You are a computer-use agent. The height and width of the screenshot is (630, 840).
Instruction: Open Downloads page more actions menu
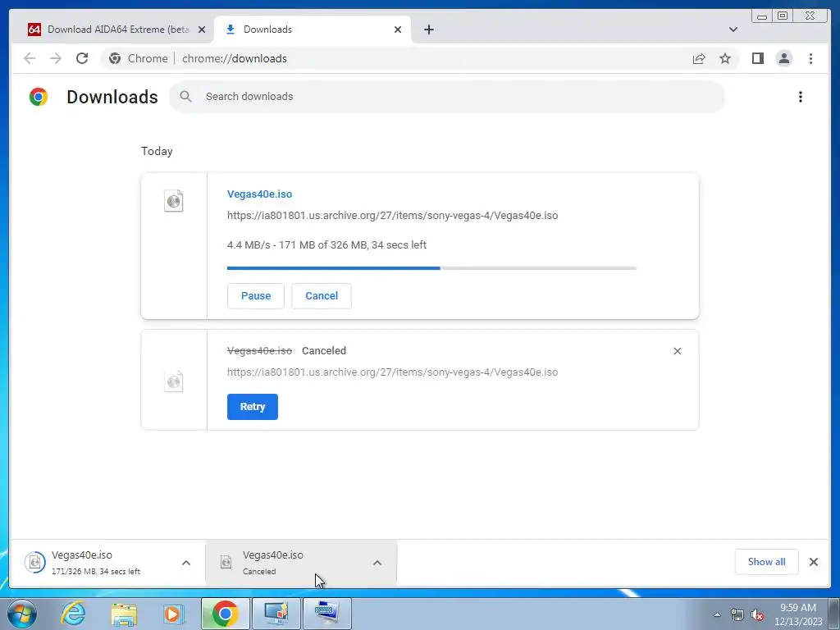[x=801, y=97]
